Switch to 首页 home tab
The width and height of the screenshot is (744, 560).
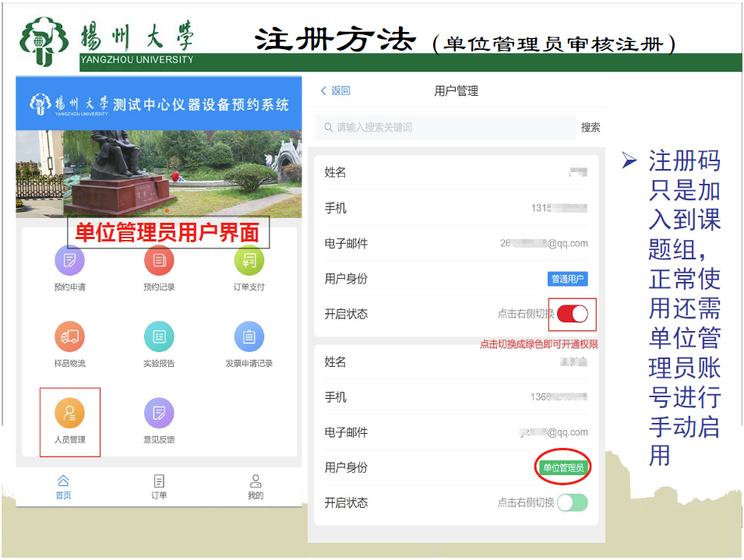(x=63, y=487)
